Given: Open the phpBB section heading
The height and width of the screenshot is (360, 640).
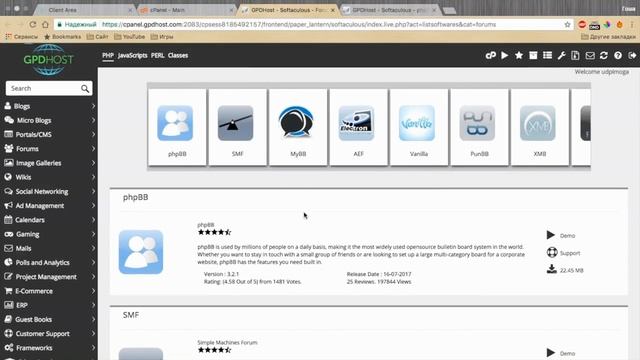Looking at the screenshot, I should click(x=136, y=197).
